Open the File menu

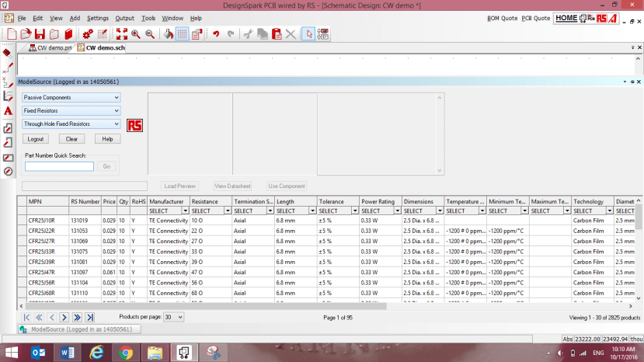[x=21, y=18]
